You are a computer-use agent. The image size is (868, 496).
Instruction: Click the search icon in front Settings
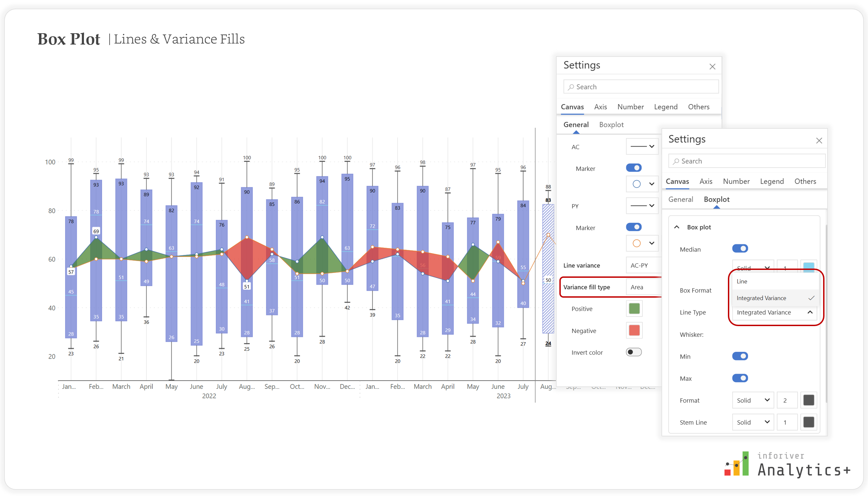pyautogui.click(x=675, y=161)
